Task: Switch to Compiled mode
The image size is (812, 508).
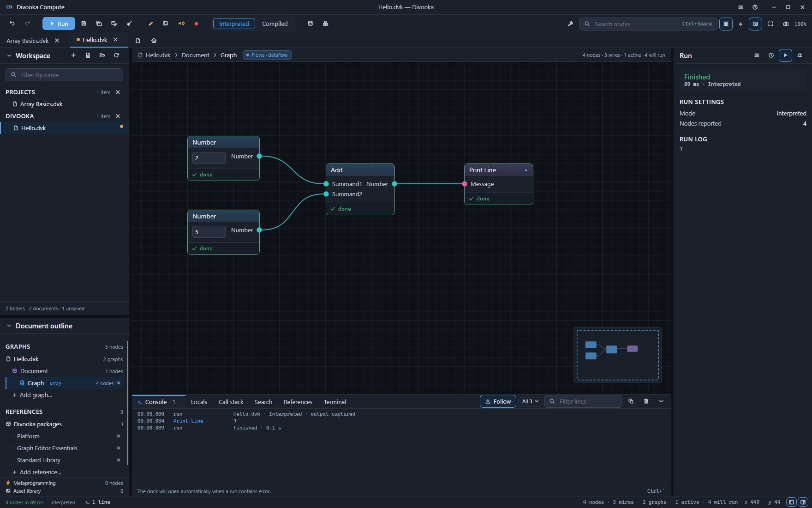Action: pos(275,24)
